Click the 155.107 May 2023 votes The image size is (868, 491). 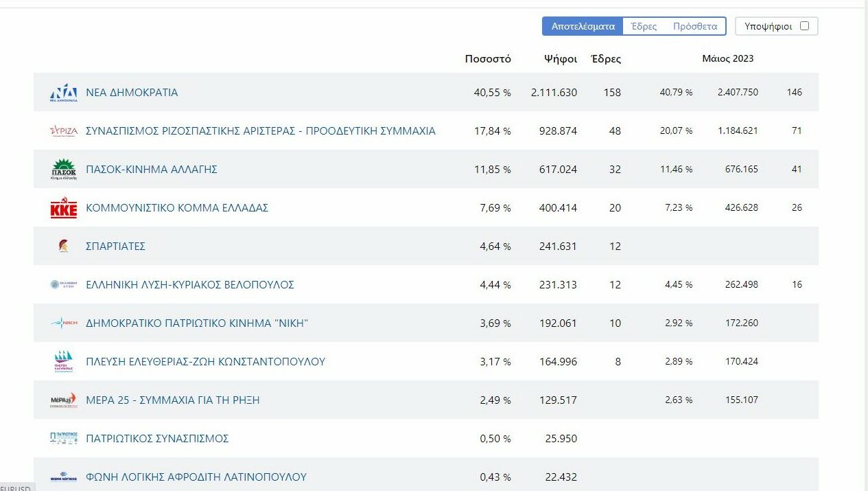pyautogui.click(x=742, y=400)
